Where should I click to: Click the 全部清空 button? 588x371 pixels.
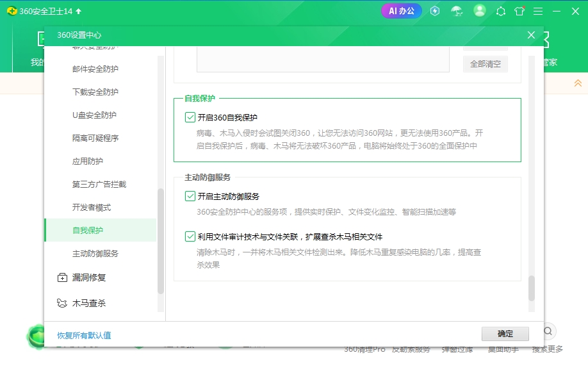(x=486, y=64)
